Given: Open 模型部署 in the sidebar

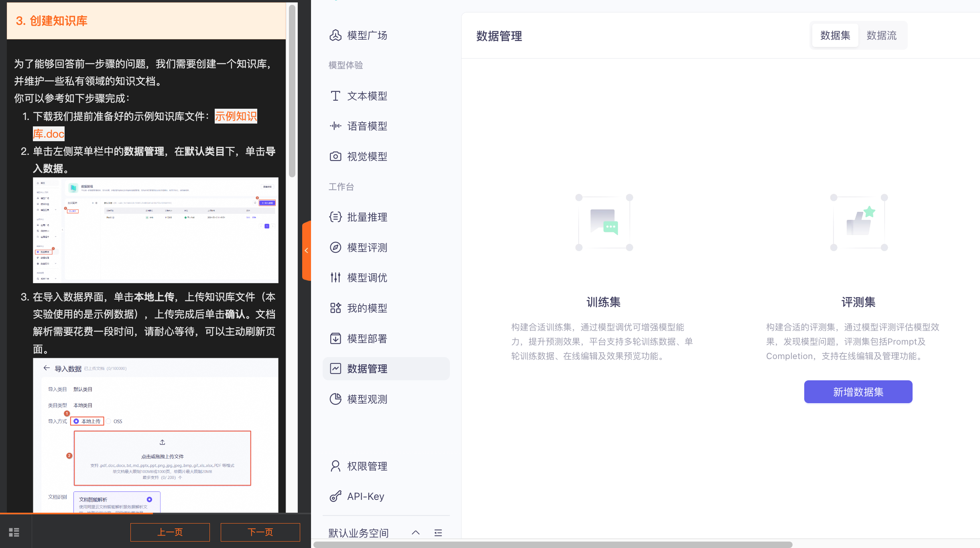Looking at the screenshot, I should [367, 339].
